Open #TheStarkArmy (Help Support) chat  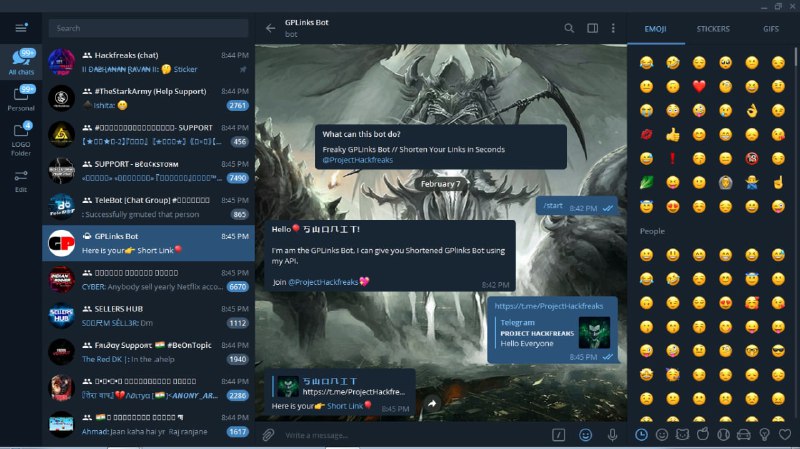(148, 98)
